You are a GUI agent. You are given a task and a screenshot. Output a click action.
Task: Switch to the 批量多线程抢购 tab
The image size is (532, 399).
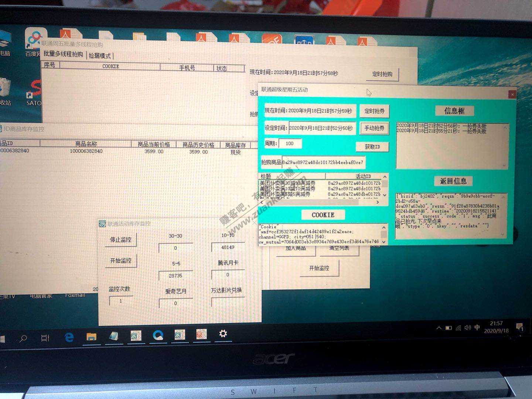coord(64,54)
